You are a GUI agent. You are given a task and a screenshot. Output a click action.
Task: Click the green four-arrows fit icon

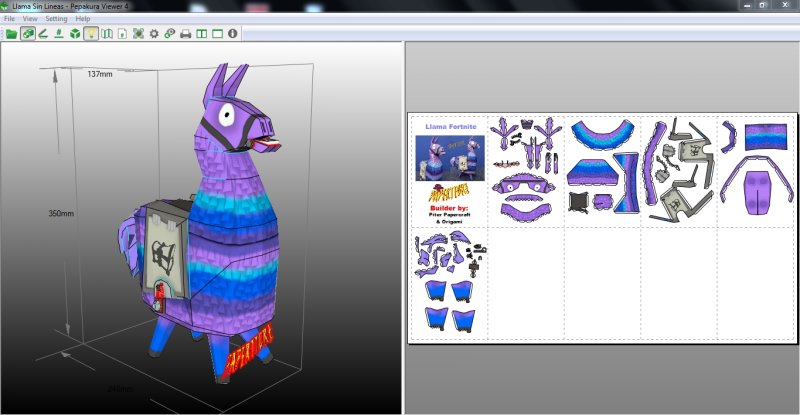[x=138, y=33]
